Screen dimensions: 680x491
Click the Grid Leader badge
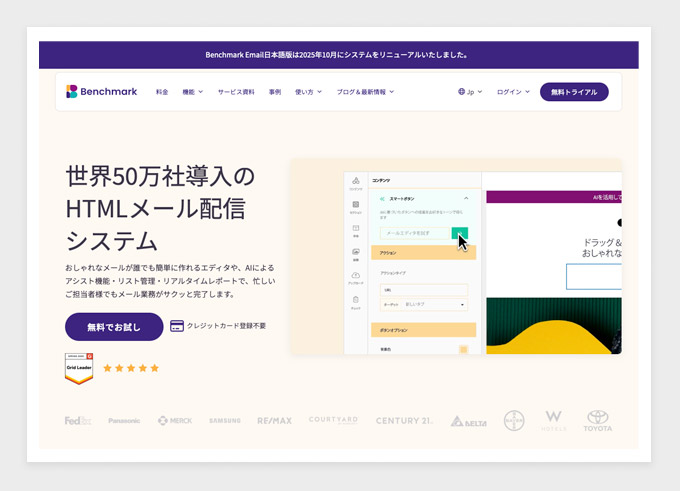(x=79, y=368)
